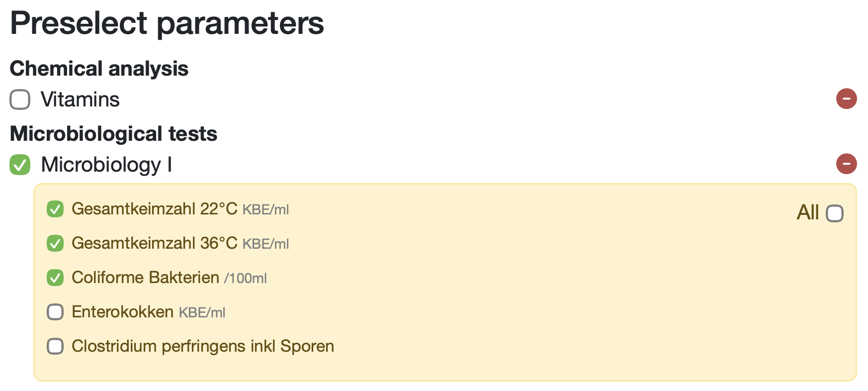This screenshot has height=391, width=868.
Task: Click the red minus icon beside Vitamins
Action: (846, 98)
